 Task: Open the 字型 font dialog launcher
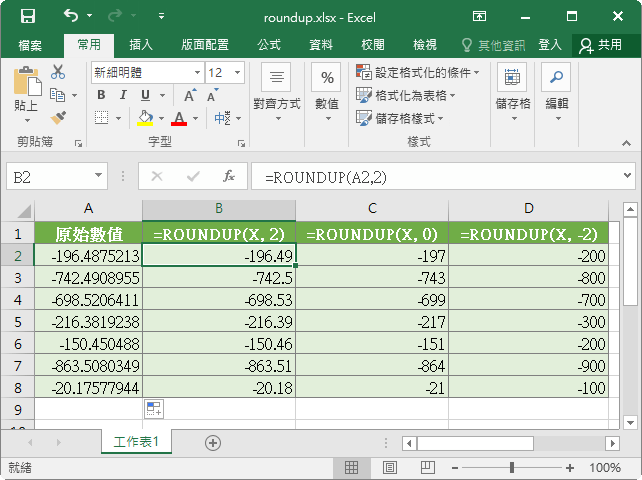click(241, 143)
